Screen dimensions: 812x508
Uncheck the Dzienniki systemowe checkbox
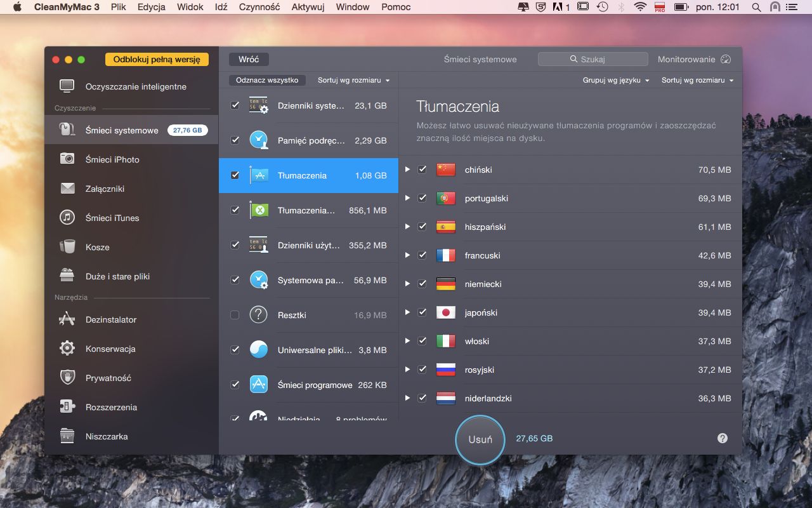[235, 105]
